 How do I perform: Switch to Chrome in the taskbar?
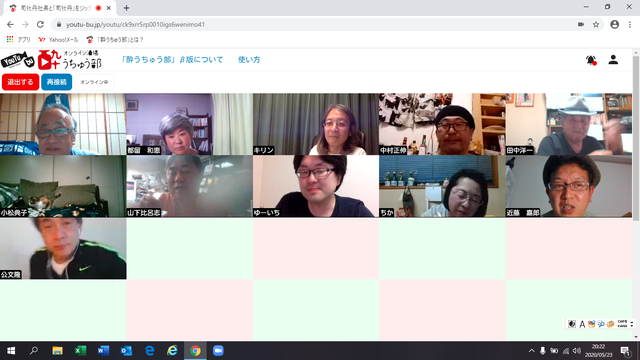[195, 351]
